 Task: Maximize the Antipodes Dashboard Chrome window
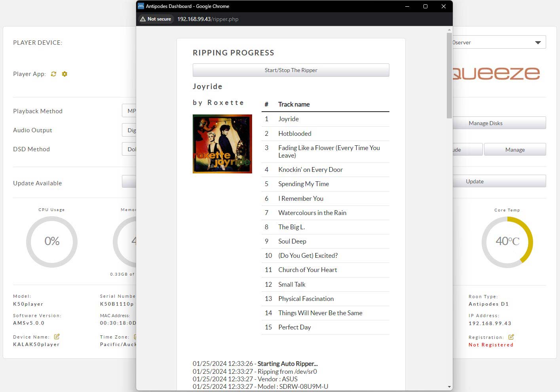click(425, 6)
